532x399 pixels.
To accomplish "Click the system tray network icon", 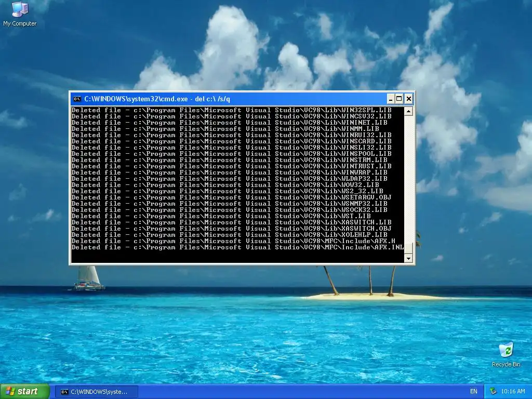I will 493,392.
